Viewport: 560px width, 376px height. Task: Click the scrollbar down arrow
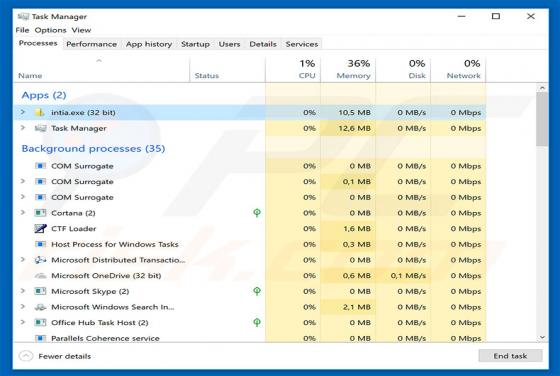(542, 337)
